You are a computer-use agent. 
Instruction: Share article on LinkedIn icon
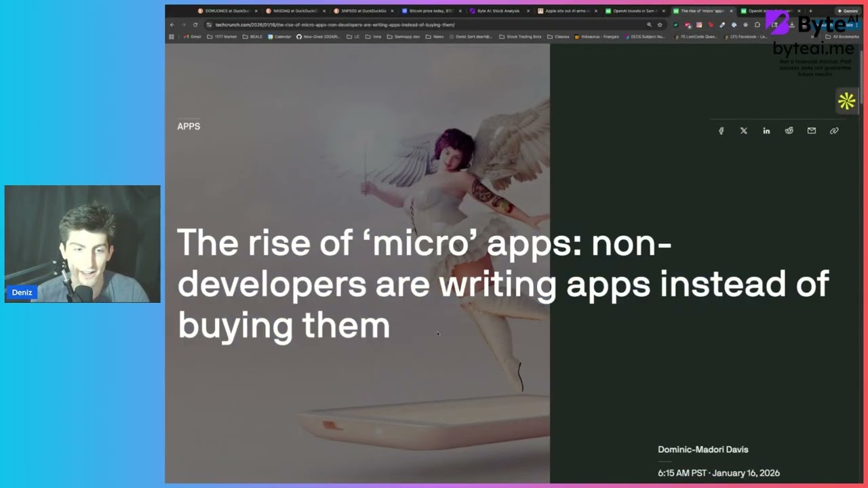tap(766, 131)
